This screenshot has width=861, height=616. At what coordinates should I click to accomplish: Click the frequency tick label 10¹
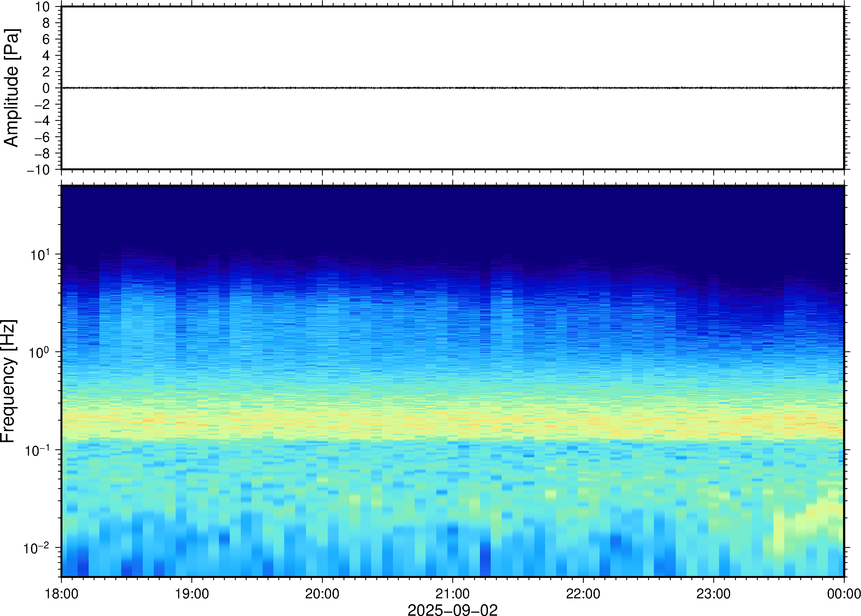coord(40,254)
